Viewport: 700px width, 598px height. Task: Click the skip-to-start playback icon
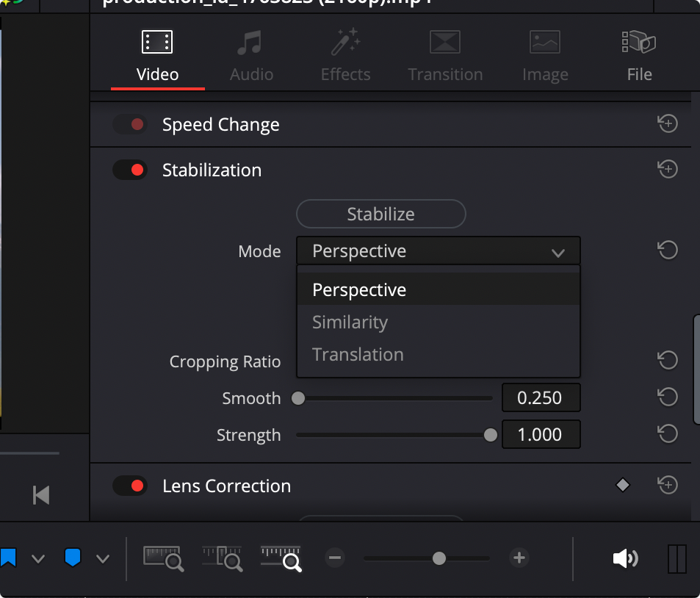[x=40, y=495]
